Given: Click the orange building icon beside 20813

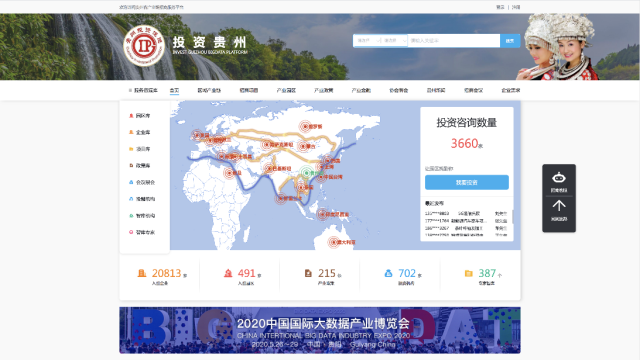Looking at the screenshot, I should tap(142, 273).
